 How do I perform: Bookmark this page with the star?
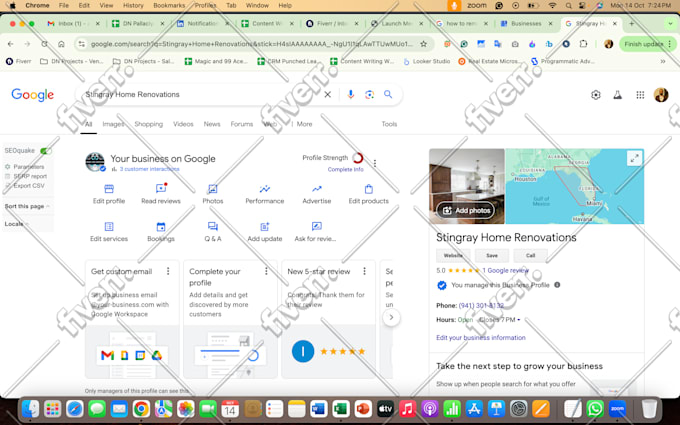click(424, 44)
